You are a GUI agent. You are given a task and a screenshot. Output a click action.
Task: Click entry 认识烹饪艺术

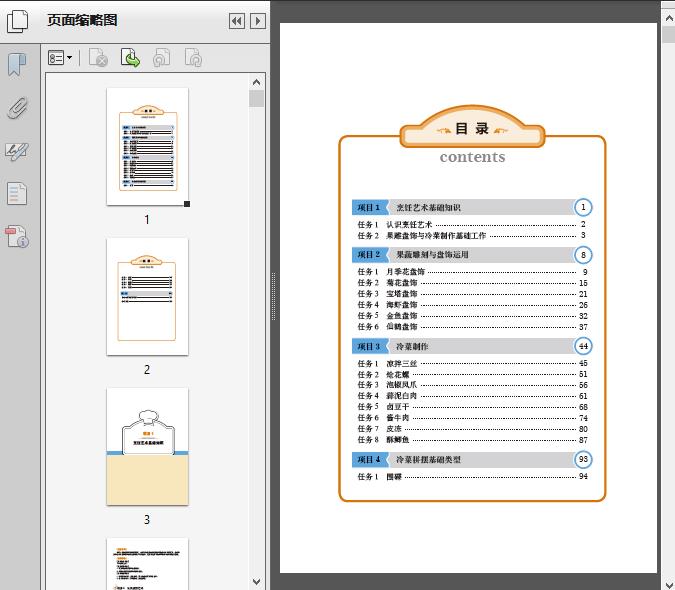[x=409, y=224]
